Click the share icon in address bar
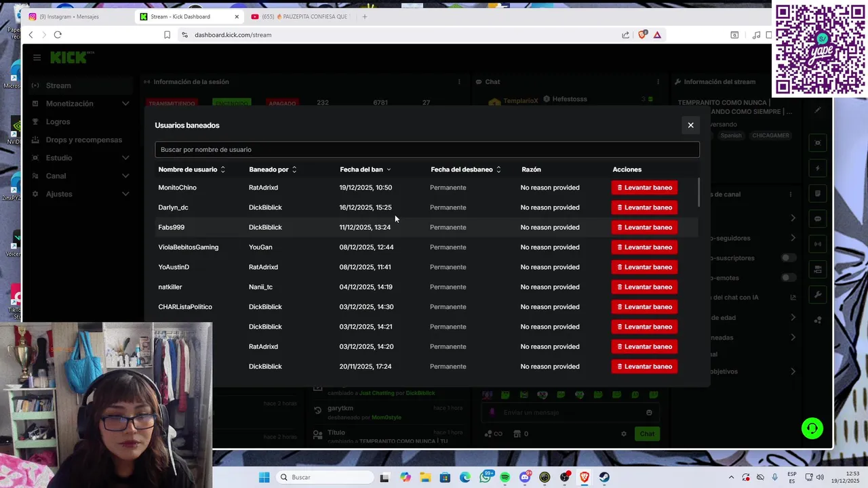The height and width of the screenshot is (488, 868). pos(625,35)
